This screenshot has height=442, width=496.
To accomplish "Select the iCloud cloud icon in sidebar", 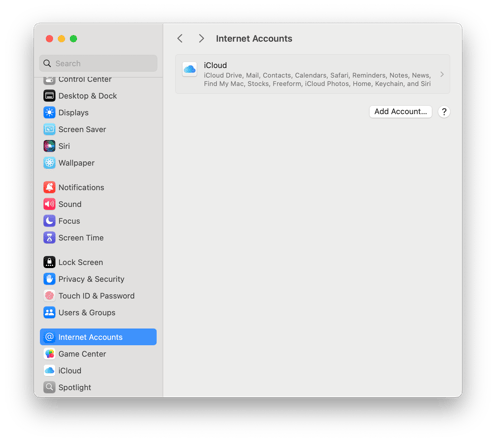I will click(49, 371).
